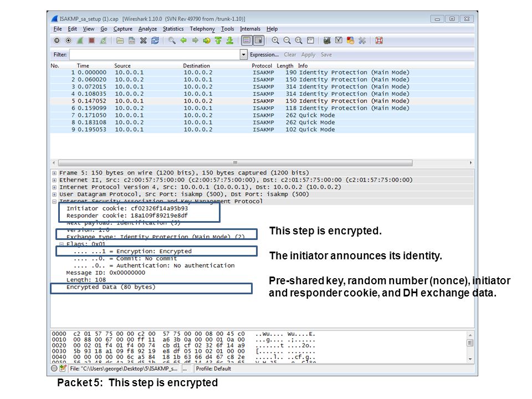The width and height of the screenshot is (532, 399).
Task: Go back in packet history
Action: tap(183, 40)
